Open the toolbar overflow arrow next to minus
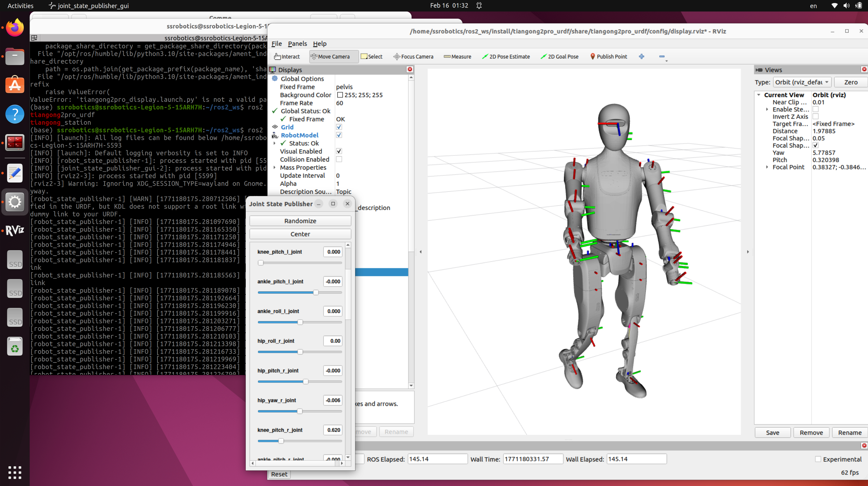 coord(667,61)
